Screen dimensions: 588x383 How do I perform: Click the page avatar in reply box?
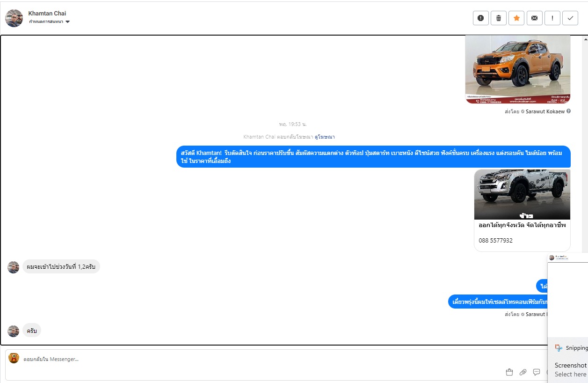(14, 359)
